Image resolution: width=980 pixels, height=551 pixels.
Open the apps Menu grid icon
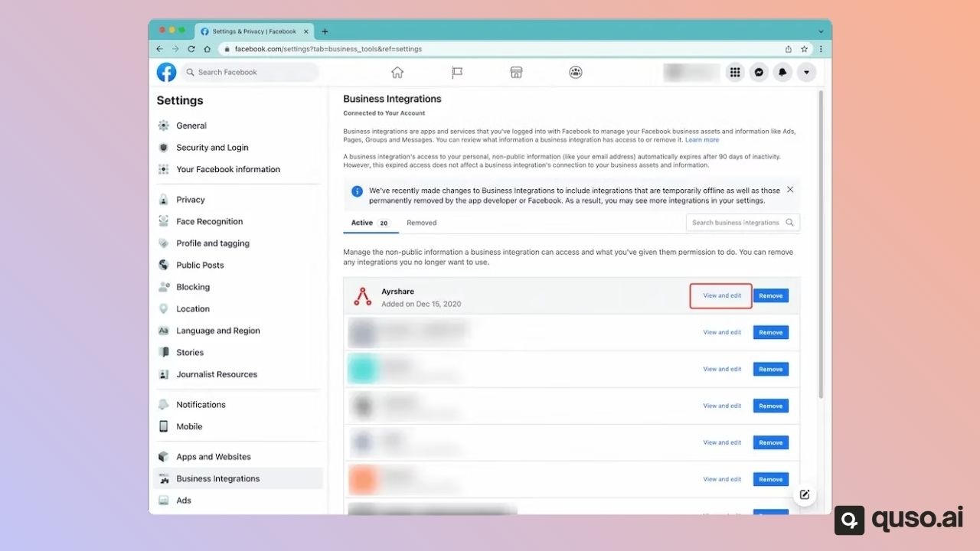(735, 72)
